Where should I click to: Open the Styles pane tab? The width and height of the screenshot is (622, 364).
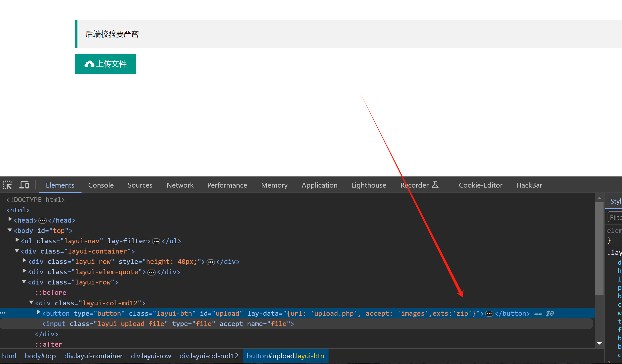tap(616, 201)
